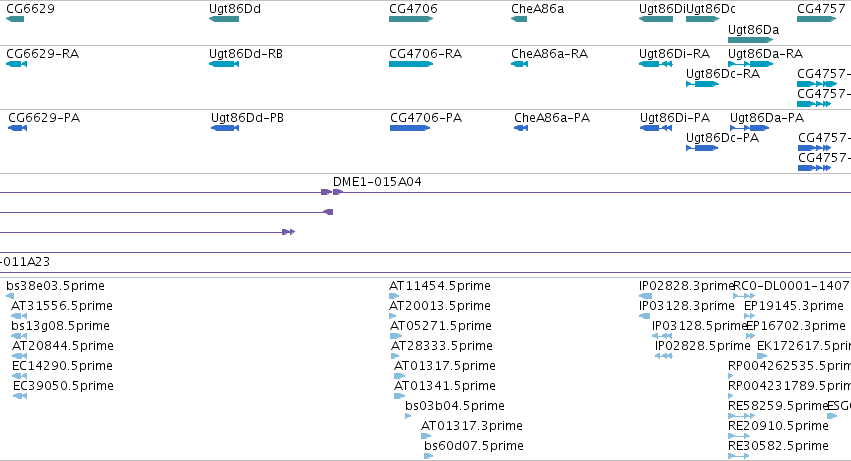Select the IP02828.5prime EST label
This screenshot has width=851, height=461.
702,346
